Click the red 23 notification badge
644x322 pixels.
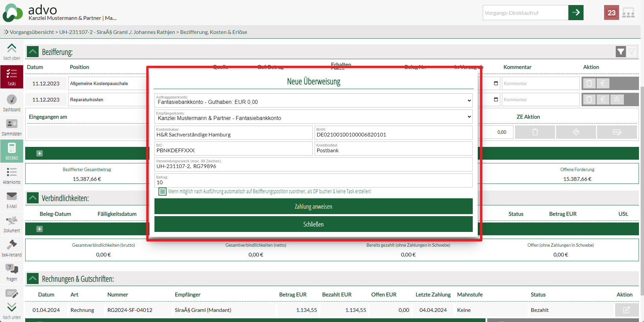click(x=611, y=13)
